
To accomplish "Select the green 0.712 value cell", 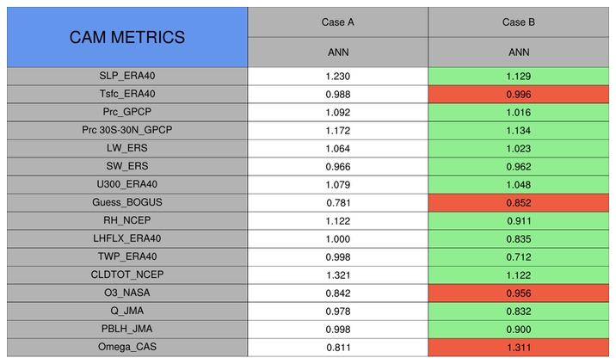I will point(519,256).
